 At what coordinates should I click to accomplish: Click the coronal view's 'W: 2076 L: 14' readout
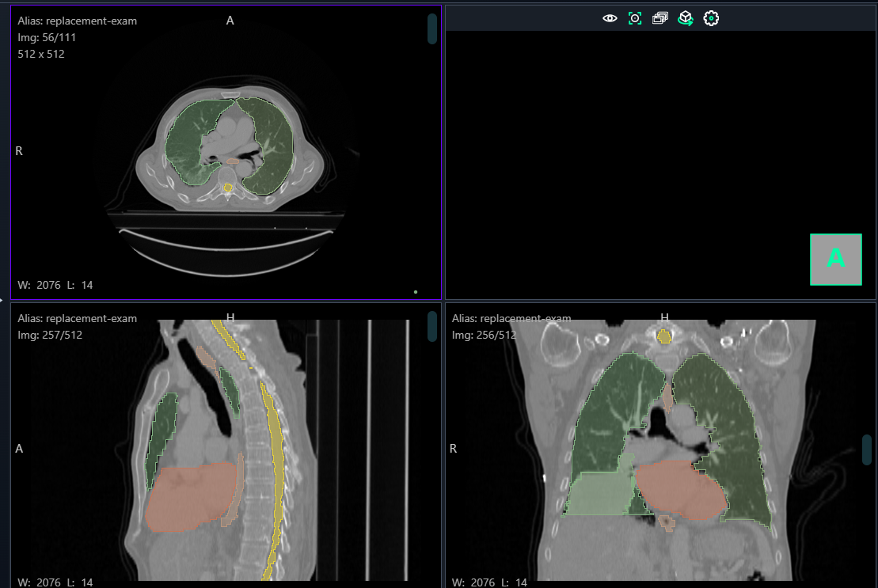tap(489, 582)
